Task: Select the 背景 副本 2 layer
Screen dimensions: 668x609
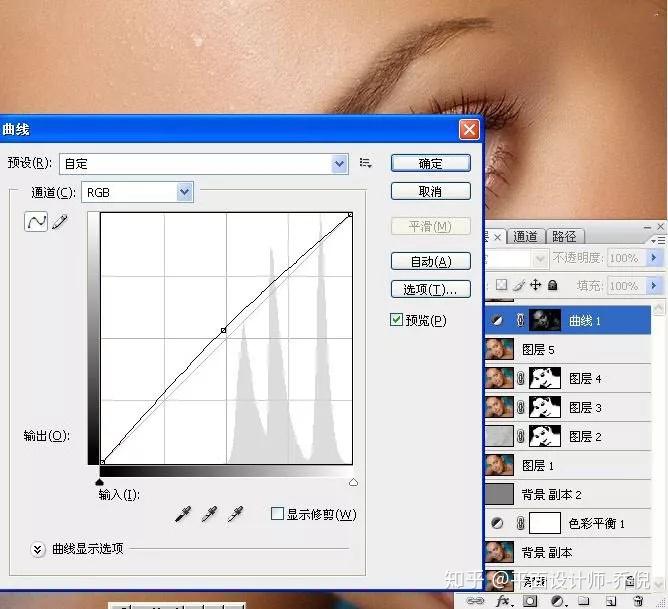Action: tap(568, 494)
